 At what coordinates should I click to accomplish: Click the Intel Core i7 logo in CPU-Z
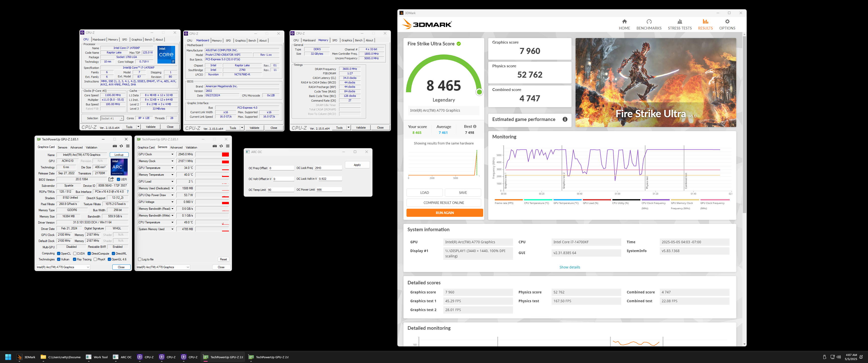click(166, 54)
